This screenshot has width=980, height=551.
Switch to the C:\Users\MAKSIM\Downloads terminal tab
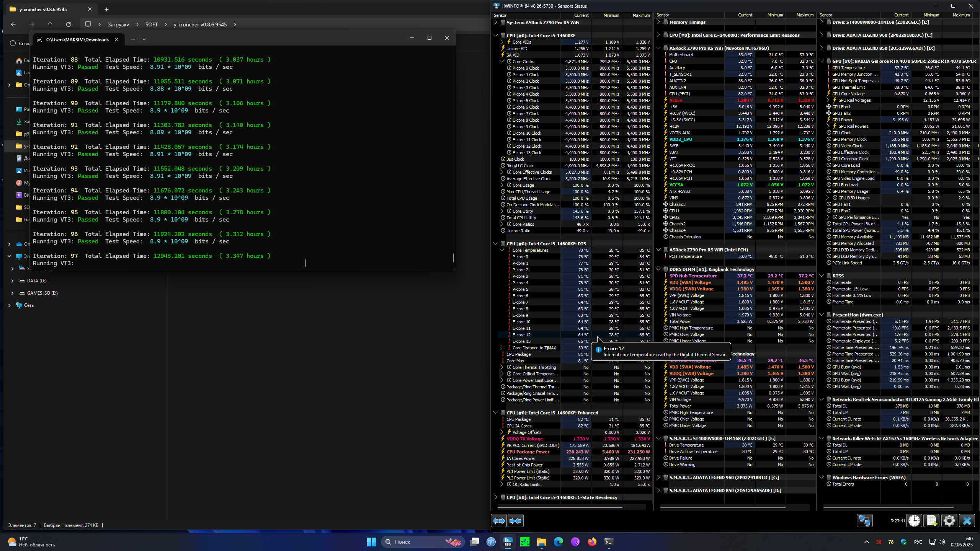(x=77, y=39)
